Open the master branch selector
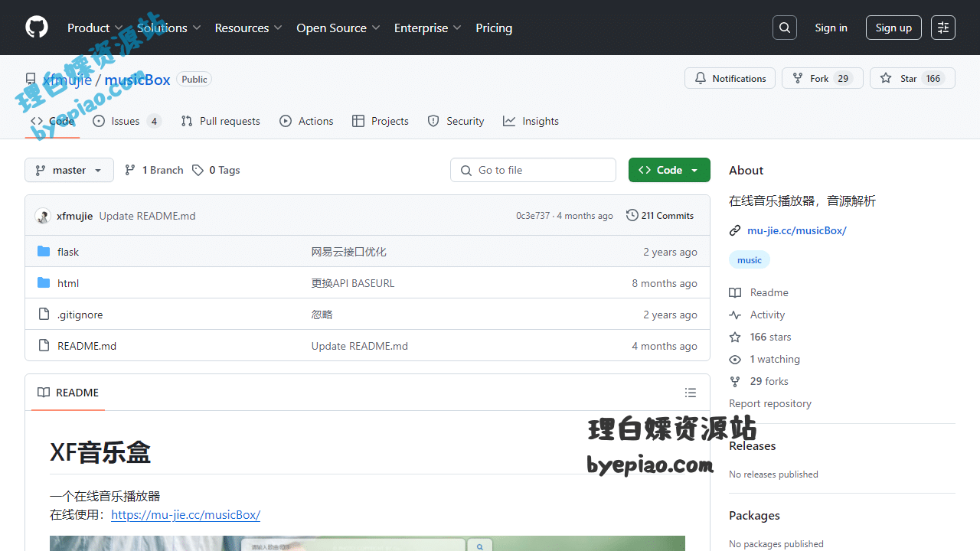The width and height of the screenshot is (980, 551). pyautogui.click(x=69, y=170)
